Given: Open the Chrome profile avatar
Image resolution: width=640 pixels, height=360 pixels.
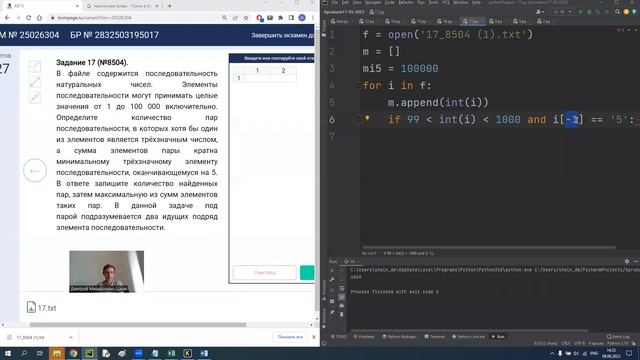Looking at the screenshot, I should point(302,18).
